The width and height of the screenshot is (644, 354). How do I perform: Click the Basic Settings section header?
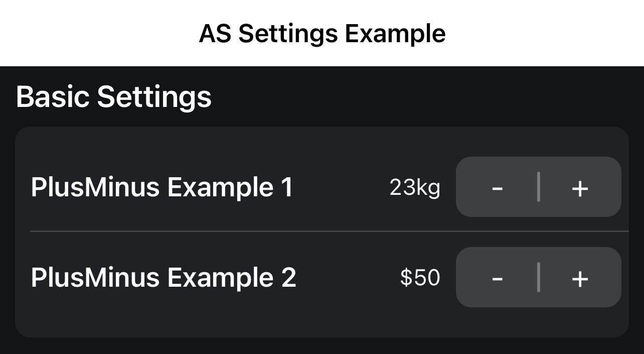(x=114, y=96)
